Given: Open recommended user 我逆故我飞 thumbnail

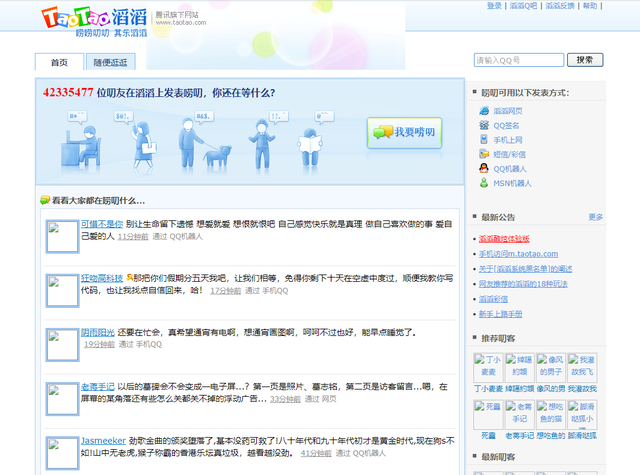Looking at the screenshot, I should click(582, 368).
